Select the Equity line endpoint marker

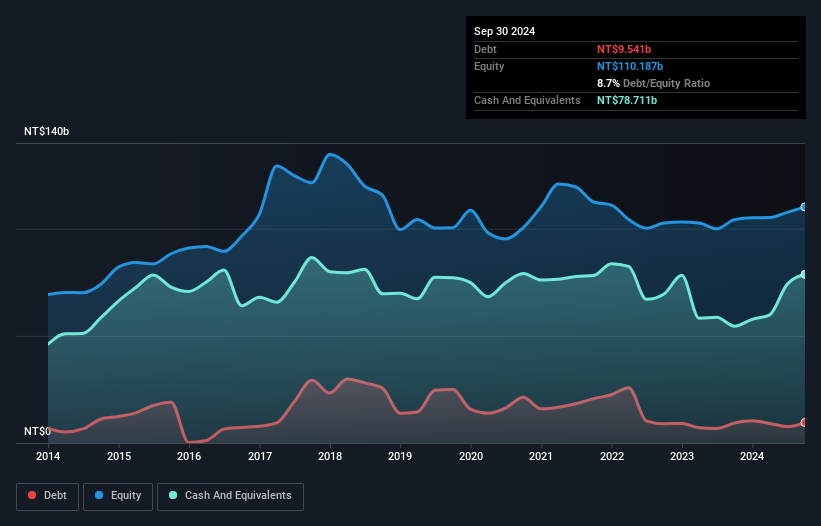[x=804, y=207]
